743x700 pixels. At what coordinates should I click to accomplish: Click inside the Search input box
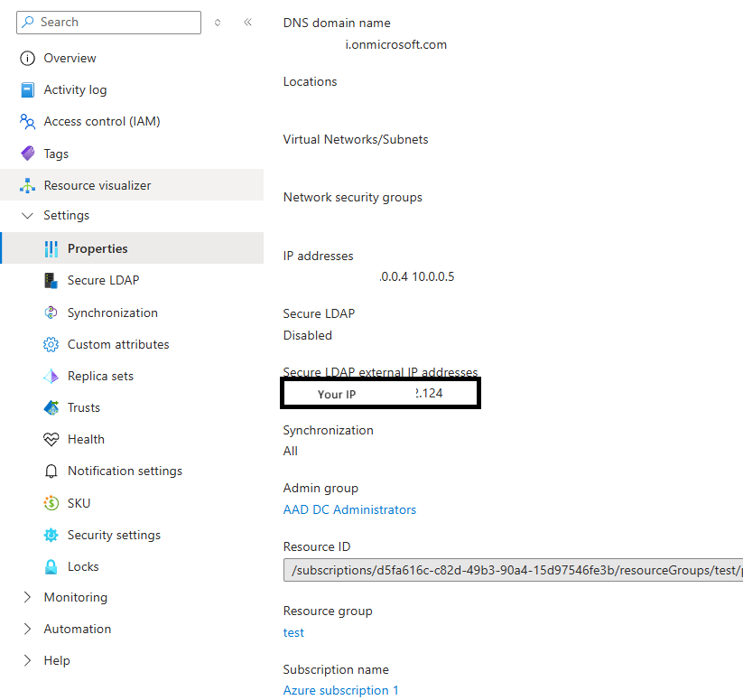[108, 22]
